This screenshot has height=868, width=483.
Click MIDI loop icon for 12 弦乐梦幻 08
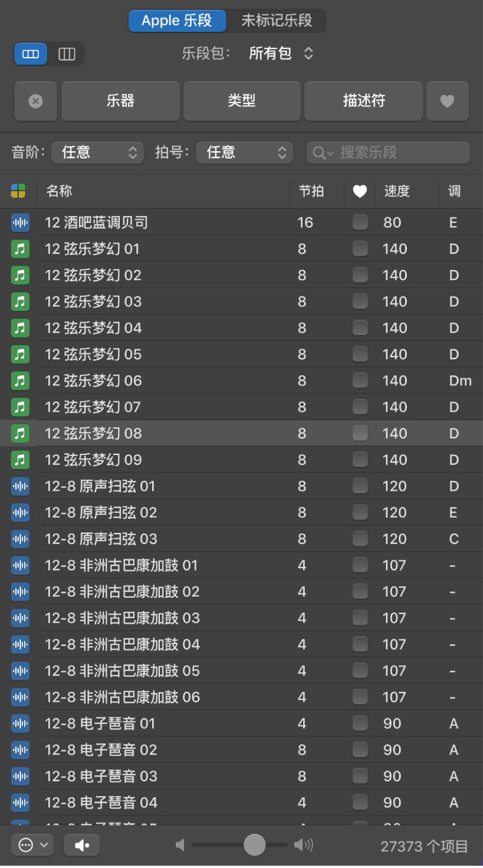tap(20, 433)
